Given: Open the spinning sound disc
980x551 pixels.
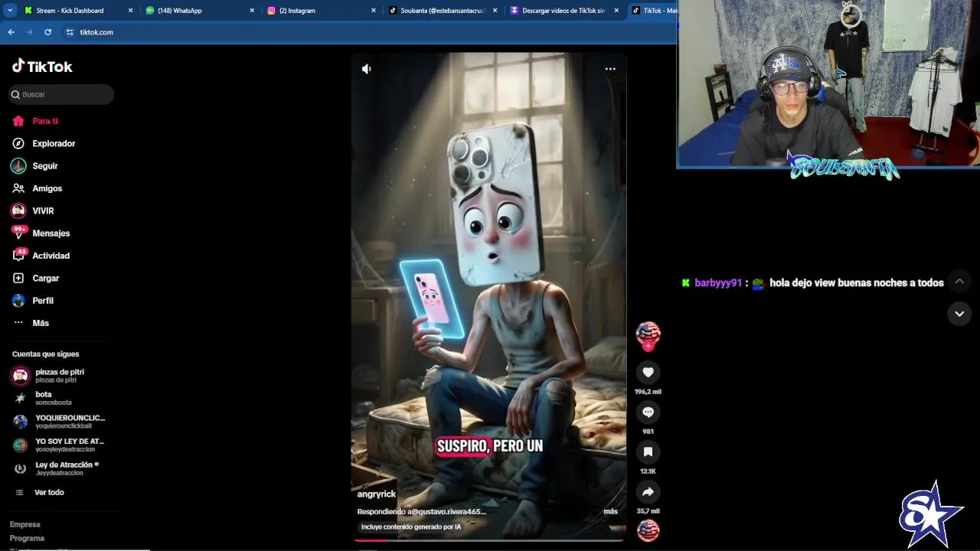Looking at the screenshot, I should pyautogui.click(x=648, y=530).
